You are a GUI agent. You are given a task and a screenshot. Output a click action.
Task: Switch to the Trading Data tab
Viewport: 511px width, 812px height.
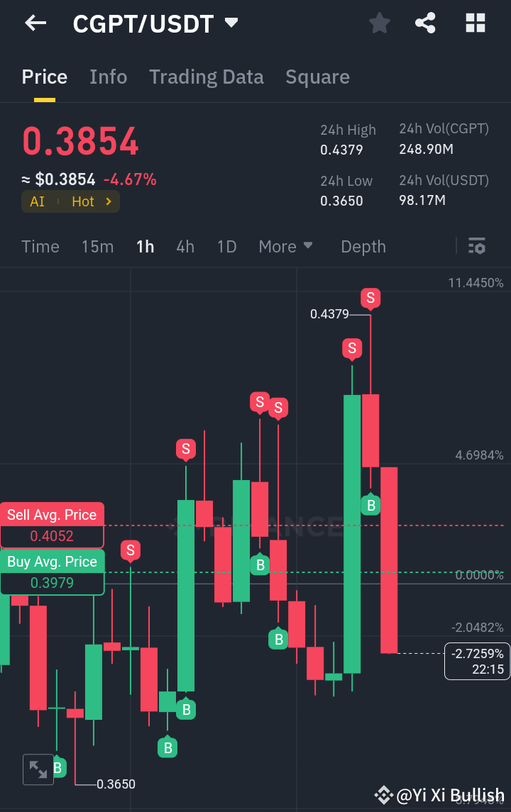pyautogui.click(x=206, y=77)
